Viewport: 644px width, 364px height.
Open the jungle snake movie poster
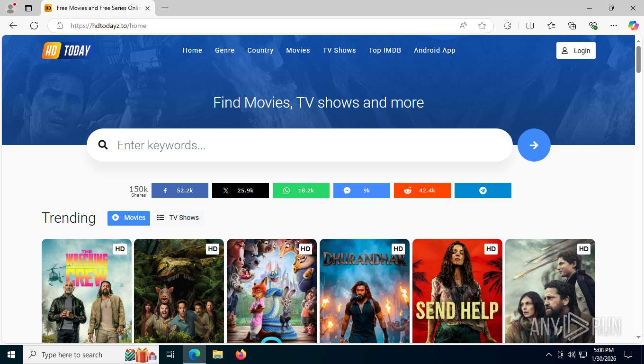tap(179, 291)
